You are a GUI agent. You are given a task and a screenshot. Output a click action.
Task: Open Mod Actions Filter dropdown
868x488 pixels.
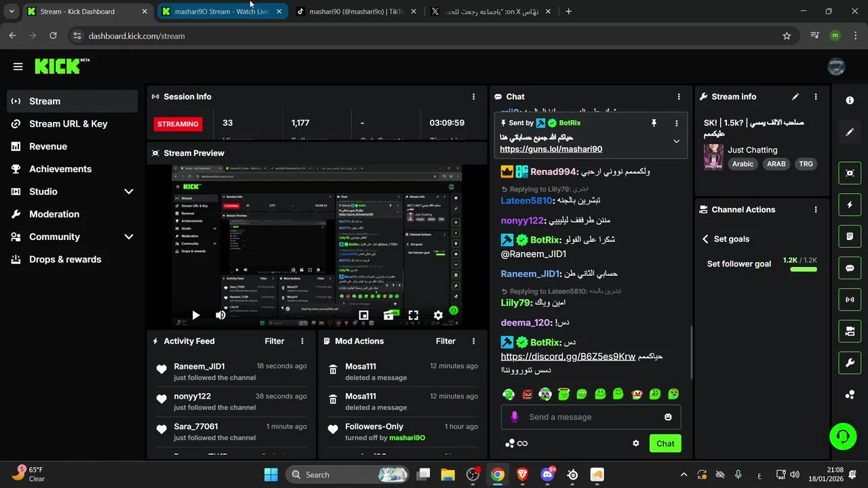click(446, 341)
